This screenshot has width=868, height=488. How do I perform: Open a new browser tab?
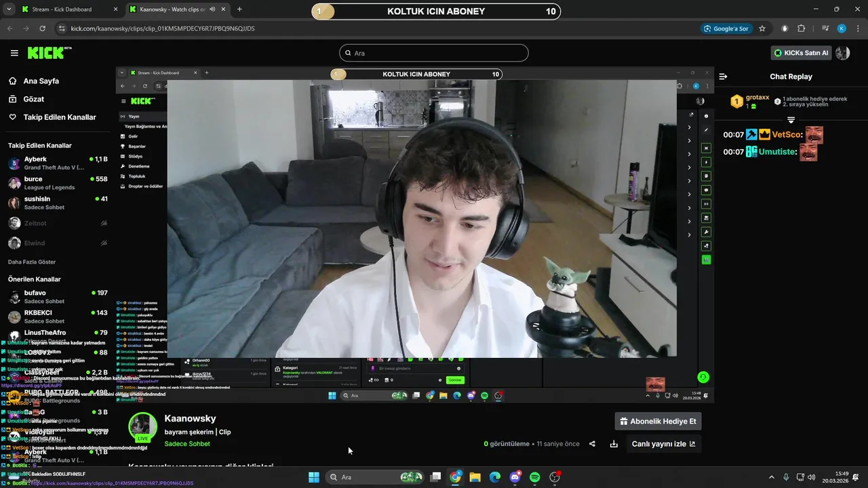[x=239, y=9]
